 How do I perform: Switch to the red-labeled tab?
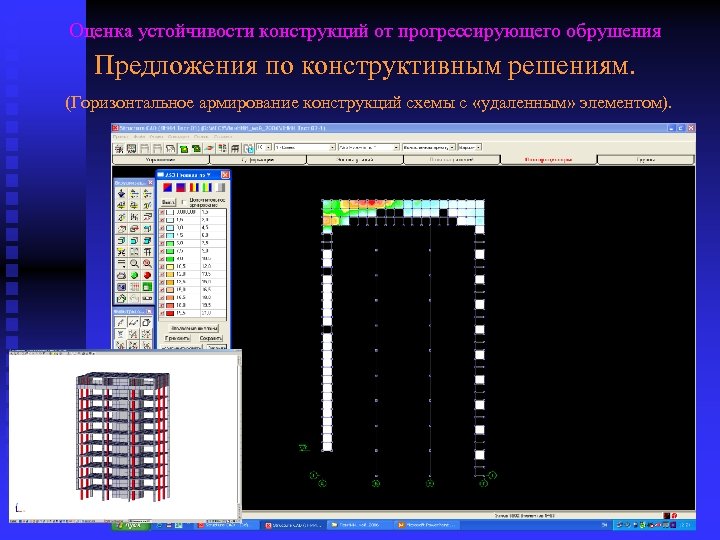549,160
